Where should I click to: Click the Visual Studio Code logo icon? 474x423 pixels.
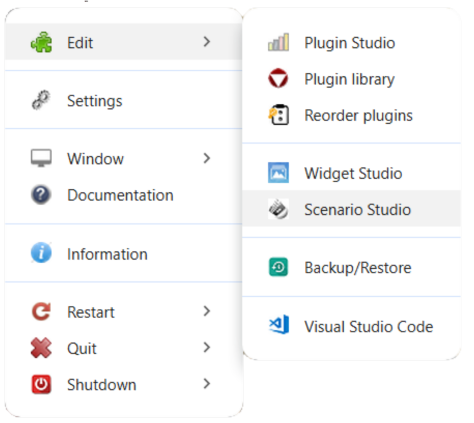279,325
